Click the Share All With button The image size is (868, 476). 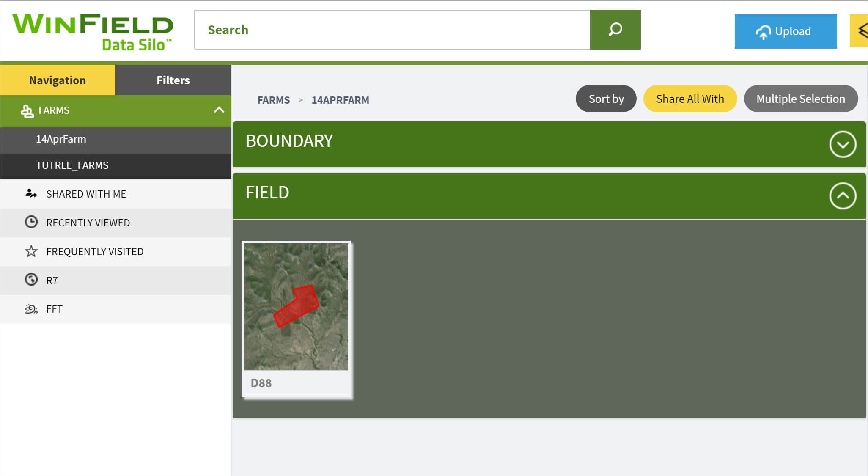(x=689, y=99)
